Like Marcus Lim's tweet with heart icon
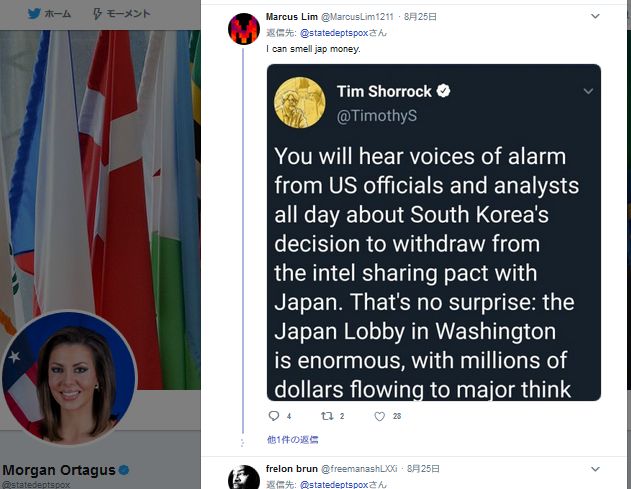Screen dimensions: 631x489 click(x=379, y=416)
